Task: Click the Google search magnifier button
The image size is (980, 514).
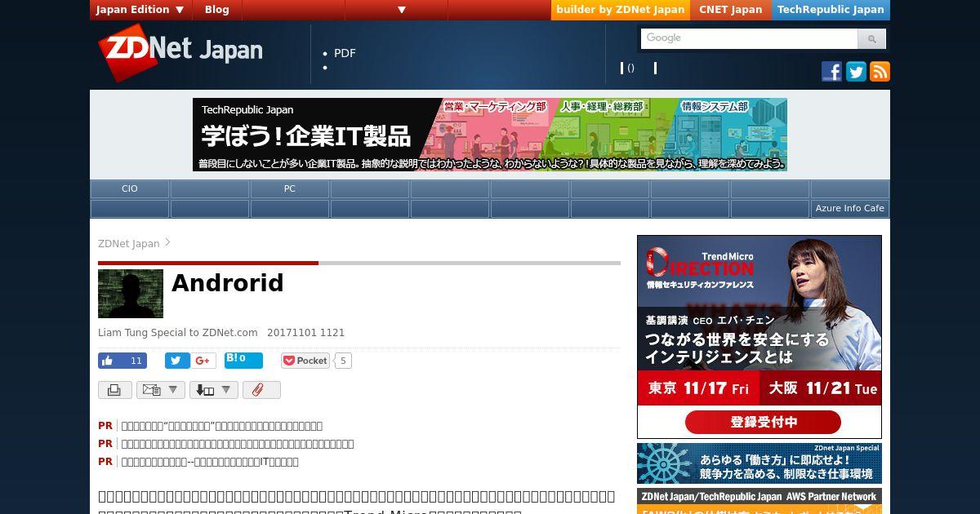Action: coord(871,38)
